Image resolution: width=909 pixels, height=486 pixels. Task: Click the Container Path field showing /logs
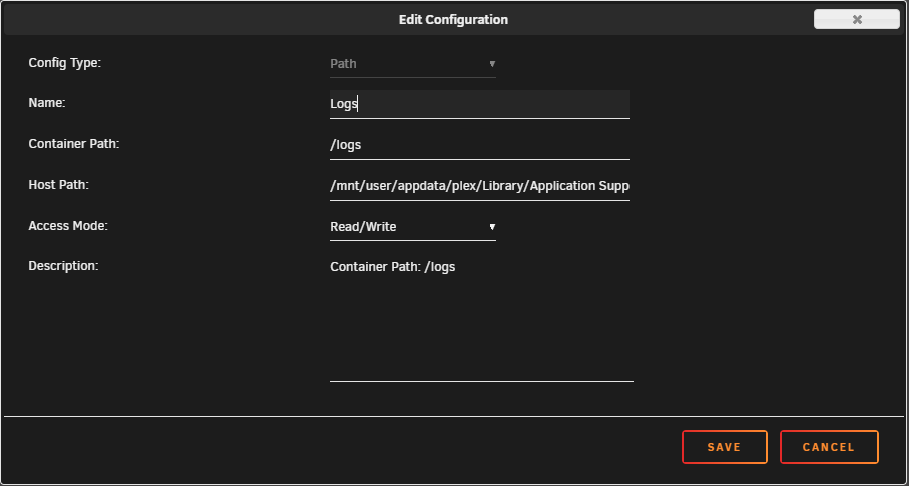click(479, 145)
